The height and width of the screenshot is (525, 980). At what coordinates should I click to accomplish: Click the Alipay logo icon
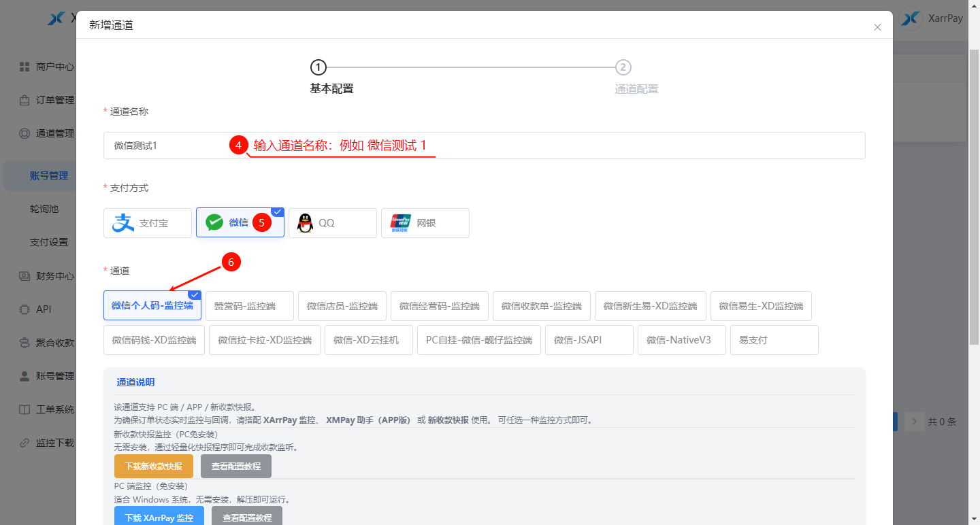[123, 223]
